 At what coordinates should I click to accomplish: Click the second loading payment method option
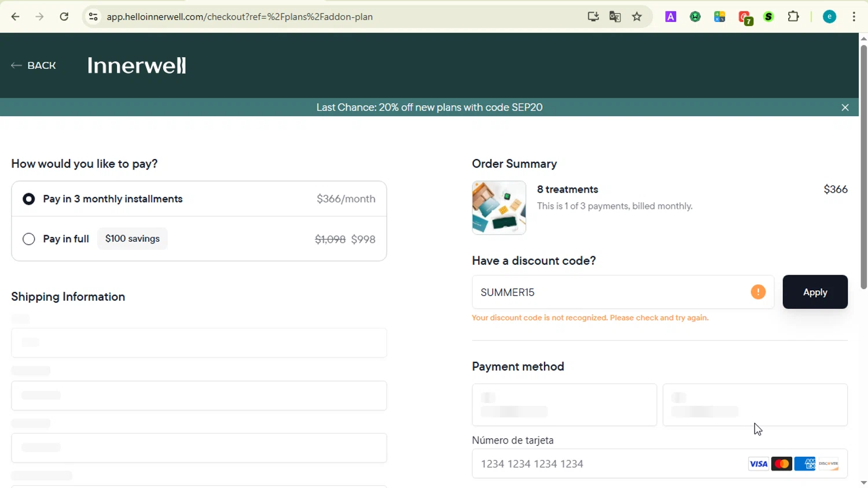pos(755,405)
